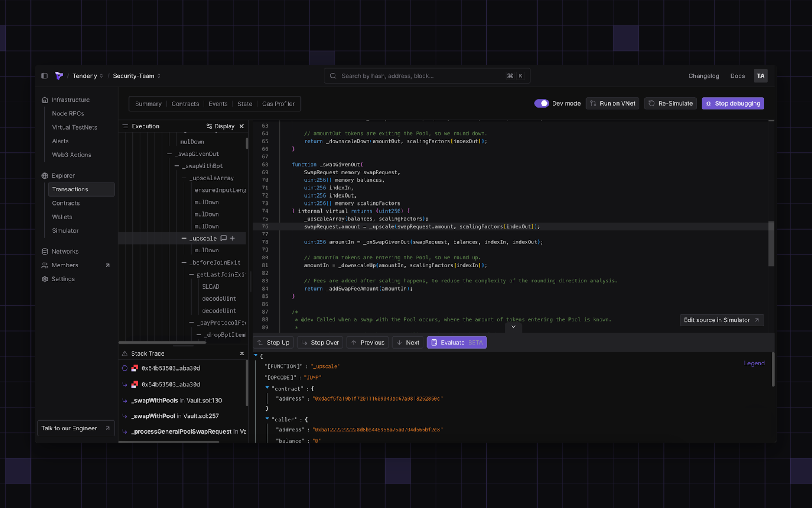
Task: Open the comment bubble next to _upscale
Action: click(x=224, y=238)
